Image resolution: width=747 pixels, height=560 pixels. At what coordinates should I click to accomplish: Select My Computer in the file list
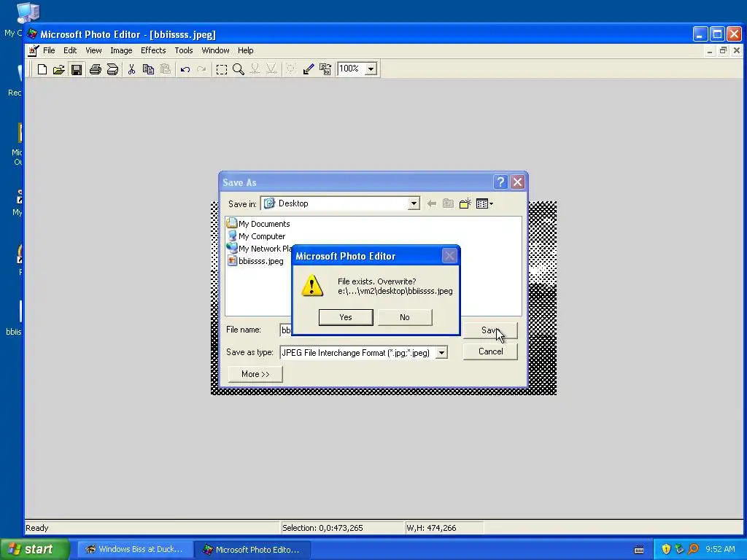pos(256,236)
